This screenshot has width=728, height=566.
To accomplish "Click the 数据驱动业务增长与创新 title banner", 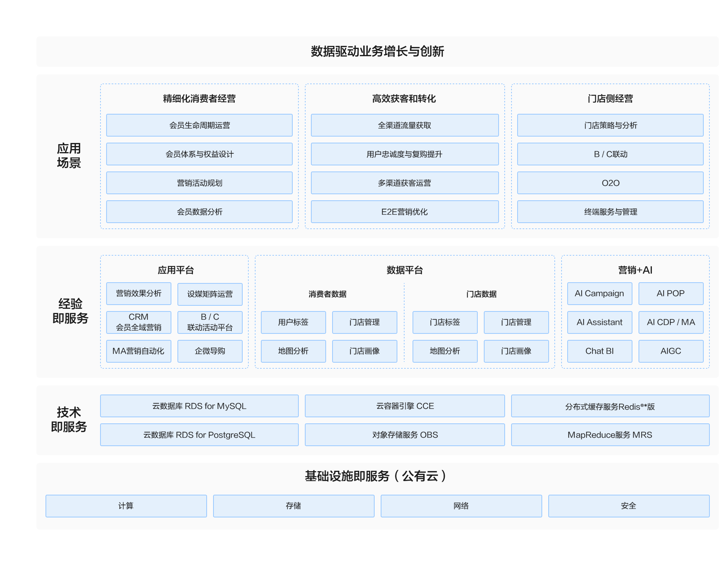I will point(377,52).
